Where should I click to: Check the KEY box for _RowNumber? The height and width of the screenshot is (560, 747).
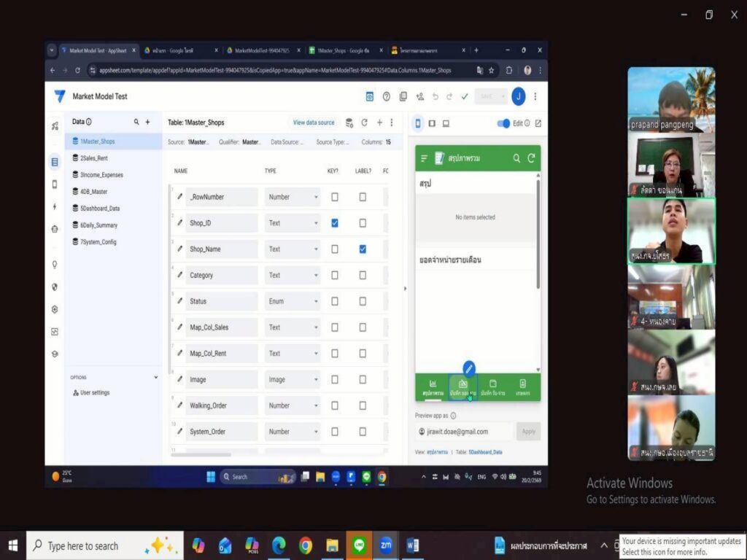tap(335, 197)
